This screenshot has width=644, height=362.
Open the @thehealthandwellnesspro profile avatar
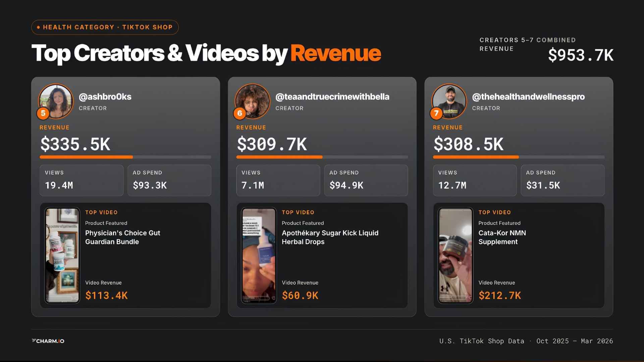(449, 101)
